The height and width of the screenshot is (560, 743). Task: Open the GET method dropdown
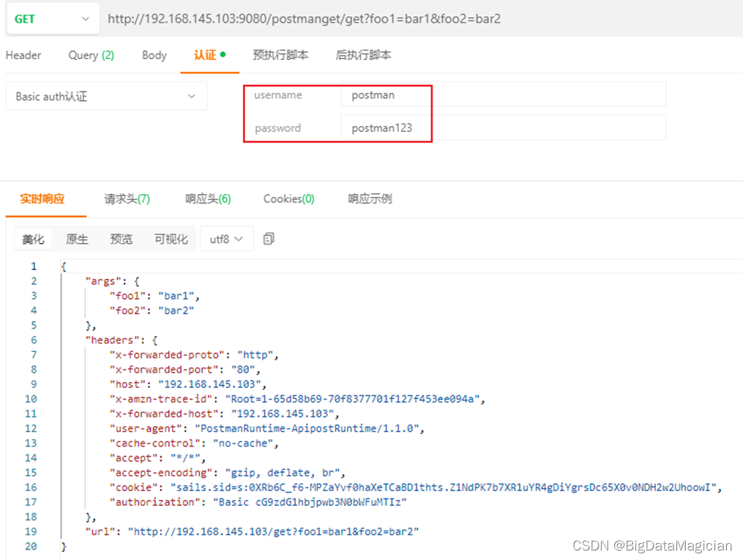click(x=51, y=18)
